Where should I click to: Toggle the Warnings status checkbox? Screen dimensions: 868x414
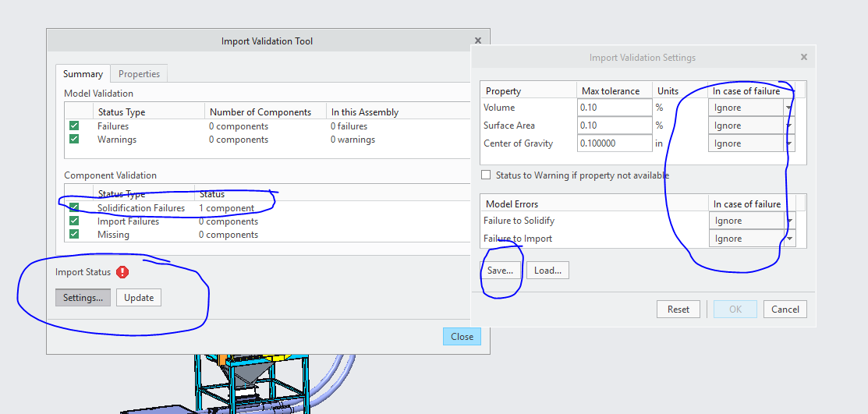pos(74,140)
